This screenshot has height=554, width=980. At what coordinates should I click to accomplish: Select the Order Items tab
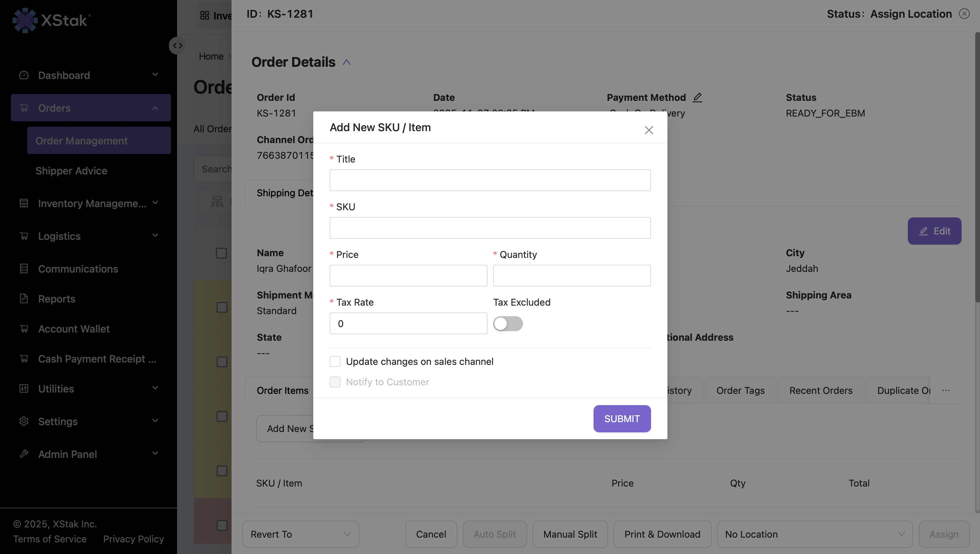tap(283, 390)
